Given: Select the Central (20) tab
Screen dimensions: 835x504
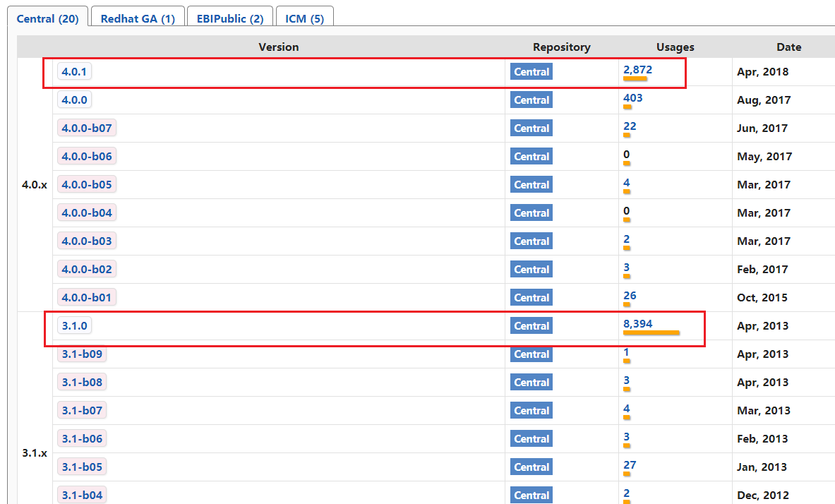Looking at the screenshot, I should click(48, 18).
